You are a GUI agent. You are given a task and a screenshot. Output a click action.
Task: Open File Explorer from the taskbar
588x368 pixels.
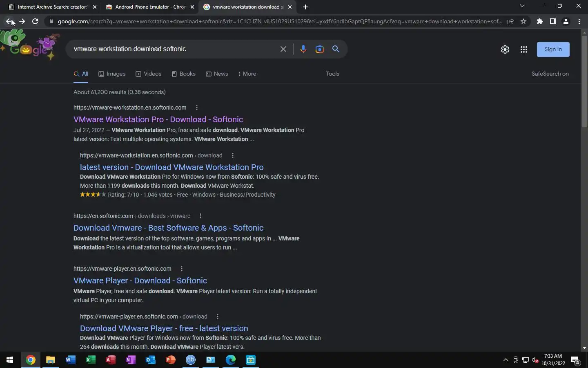click(50, 360)
